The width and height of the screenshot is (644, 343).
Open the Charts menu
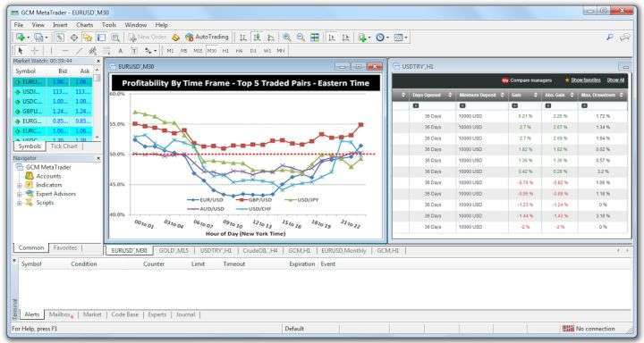[x=85, y=25]
